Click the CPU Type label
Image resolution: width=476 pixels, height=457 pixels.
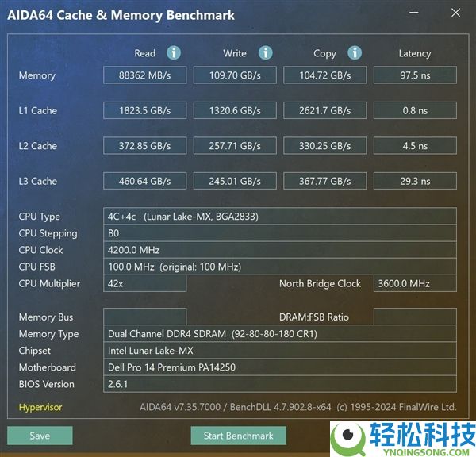pyautogui.click(x=40, y=217)
